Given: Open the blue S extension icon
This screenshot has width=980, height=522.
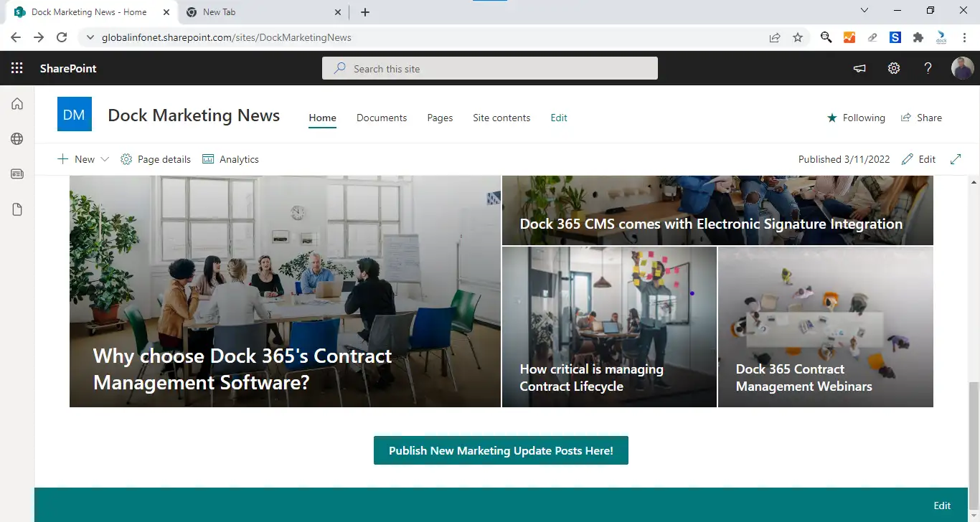Looking at the screenshot, I should pos(895,37).
